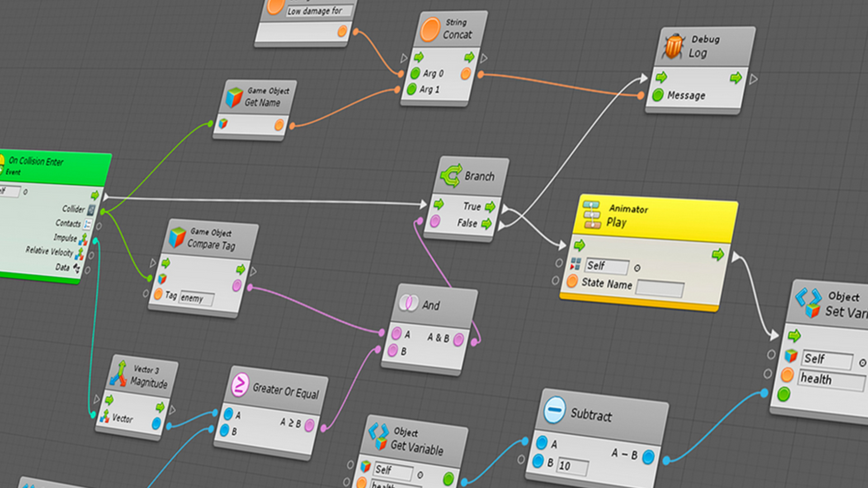Click the Debug Log bug icon
868x488 pixels.
coord(674,47)
